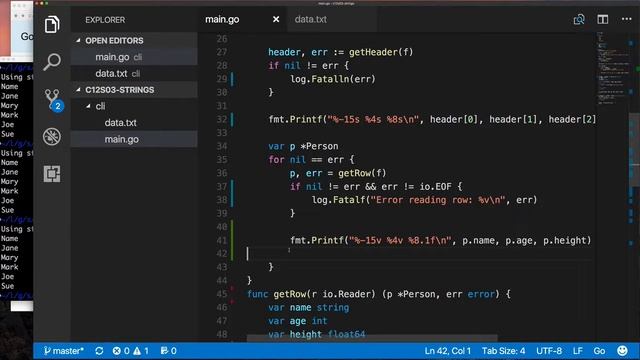
Task: Open the Search view icon
Action: (x=52, y=61)
